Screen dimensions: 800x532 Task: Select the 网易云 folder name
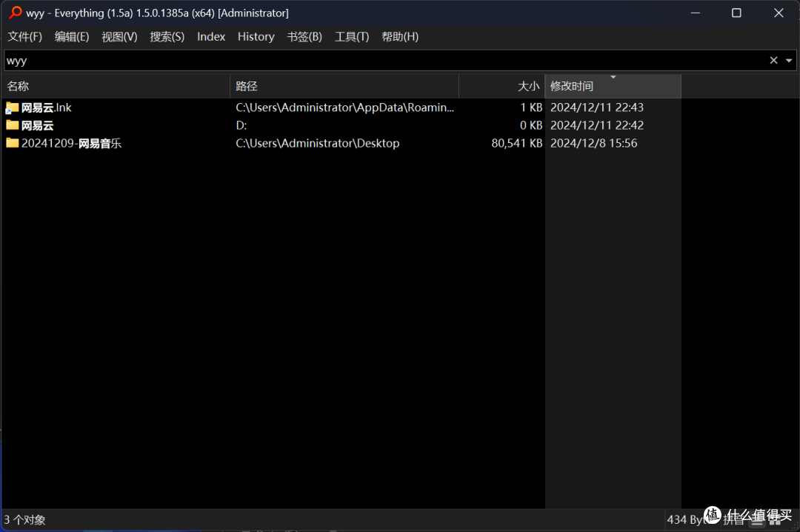coord(37,125)
